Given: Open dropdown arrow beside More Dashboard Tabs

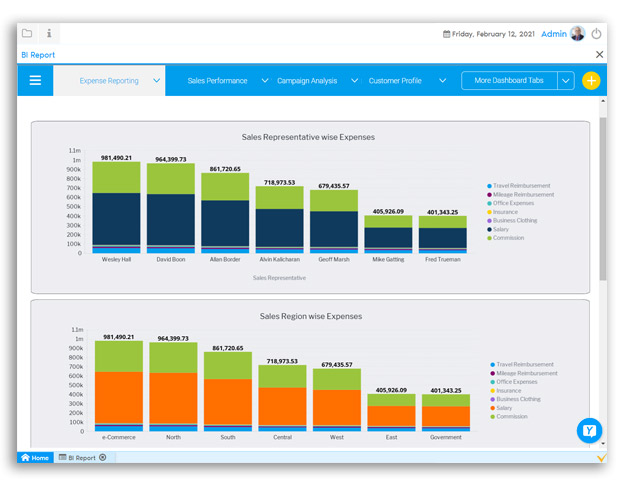Looking at the screenshot, I should (x=565, y=80).
